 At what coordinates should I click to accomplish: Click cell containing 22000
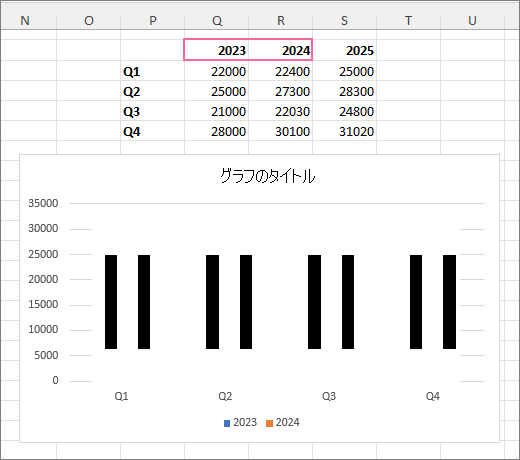point(217,71)
